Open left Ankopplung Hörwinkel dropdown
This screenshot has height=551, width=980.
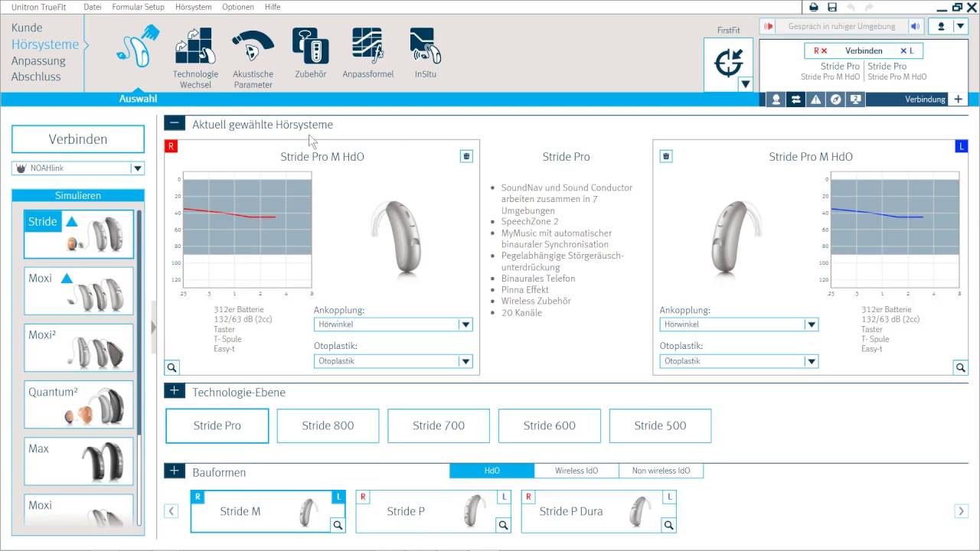pyautogui.click(x=739, y=324)
